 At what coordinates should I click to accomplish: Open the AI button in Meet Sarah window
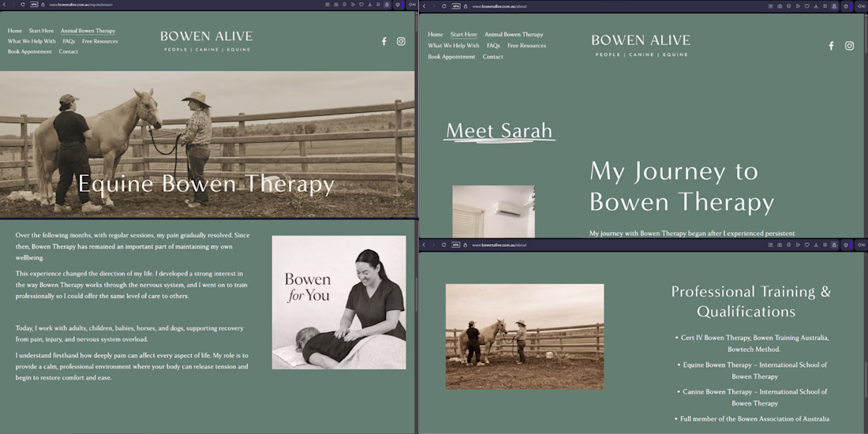(x=862, y=6)
